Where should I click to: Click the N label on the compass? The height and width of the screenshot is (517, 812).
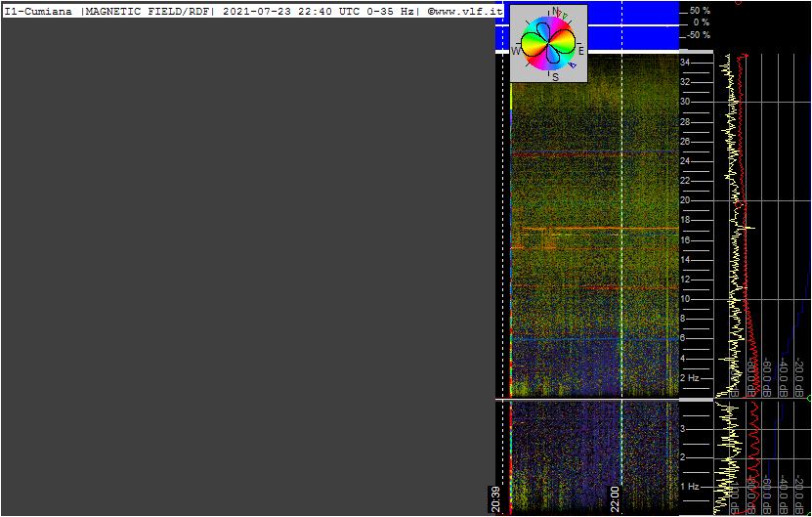coord(555,11)
